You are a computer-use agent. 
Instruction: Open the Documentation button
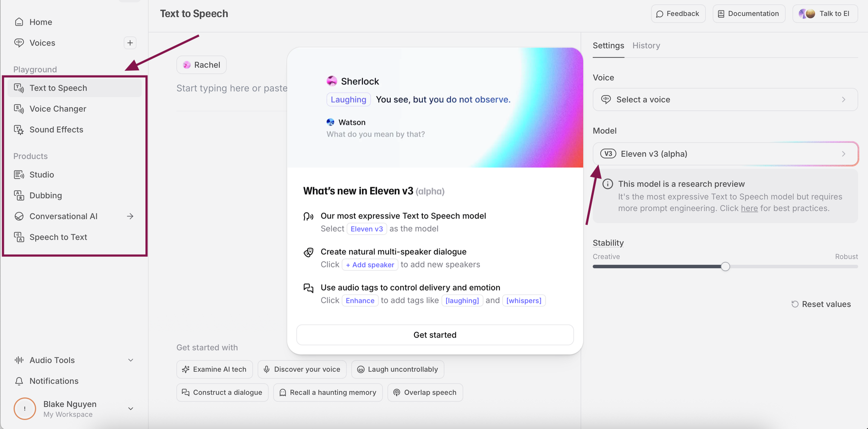(x=749, y=14)
